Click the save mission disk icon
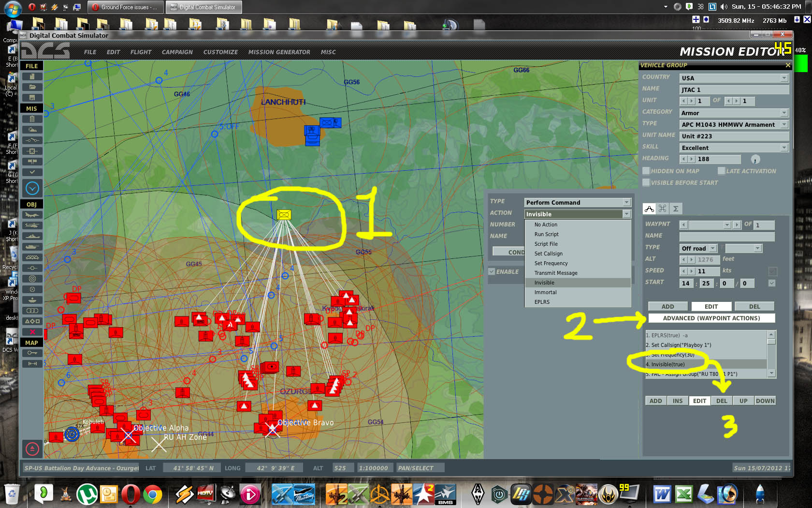812x508 pixels. pos(32,98)
